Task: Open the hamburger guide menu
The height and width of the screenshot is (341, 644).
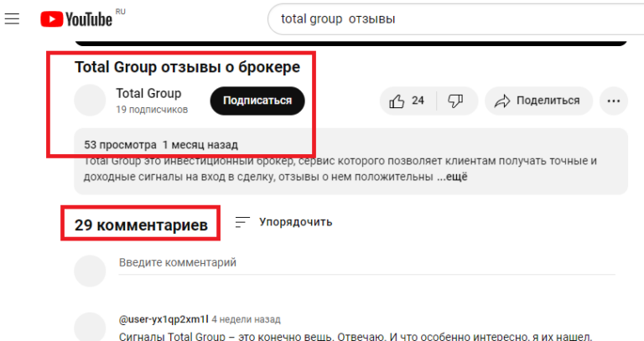Action: point(13,18)
